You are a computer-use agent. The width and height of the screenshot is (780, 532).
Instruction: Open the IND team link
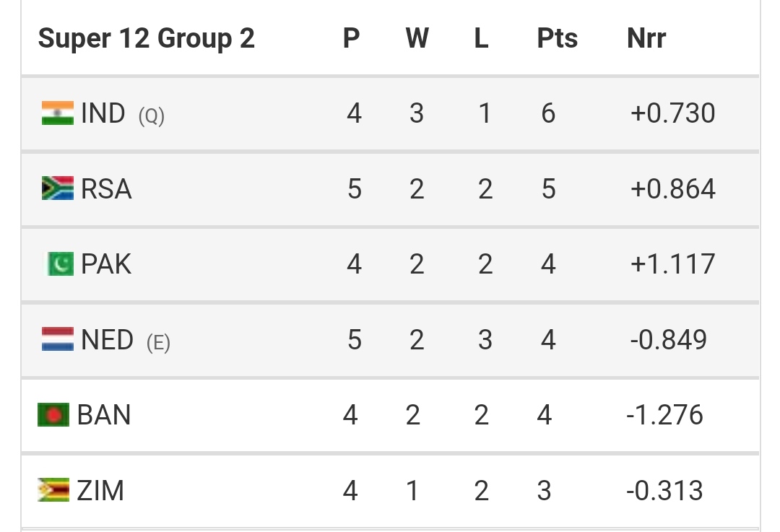pos(103,113)
